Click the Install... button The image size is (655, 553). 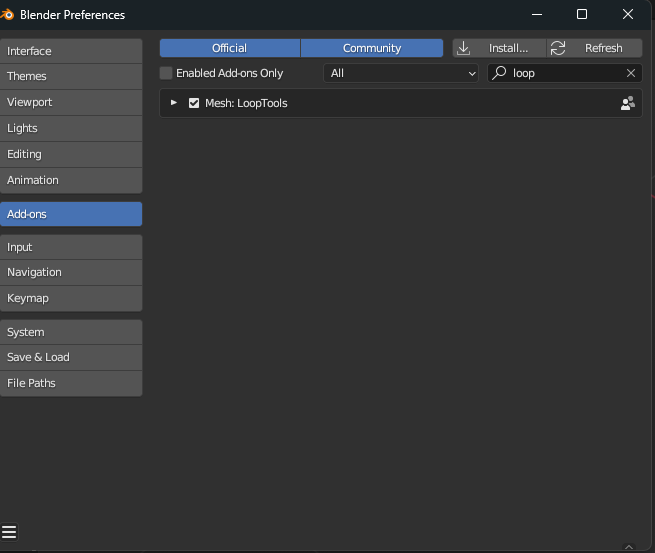tap(499, 48)
